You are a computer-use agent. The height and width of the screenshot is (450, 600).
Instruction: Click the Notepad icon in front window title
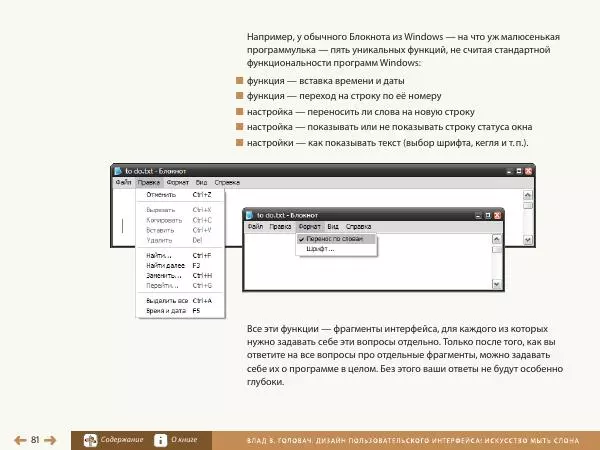250,215
